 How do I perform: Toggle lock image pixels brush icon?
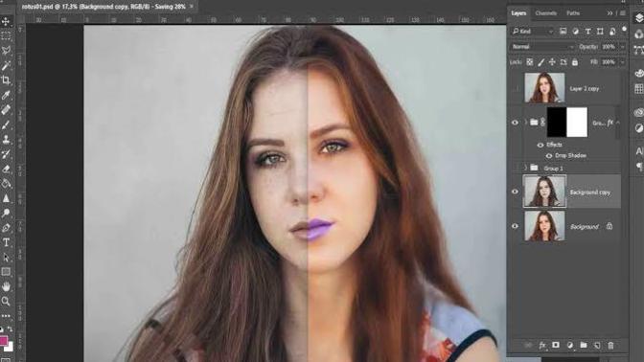click(540, 62)
